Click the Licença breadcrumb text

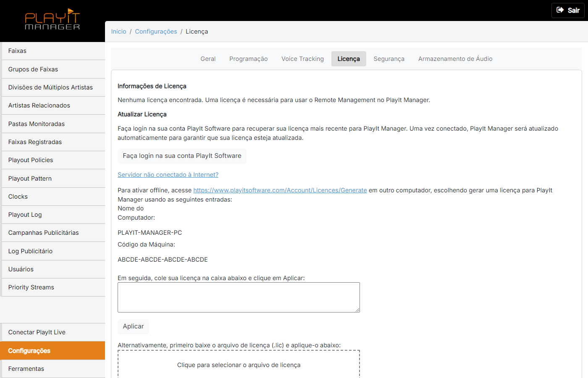[197, 31]
